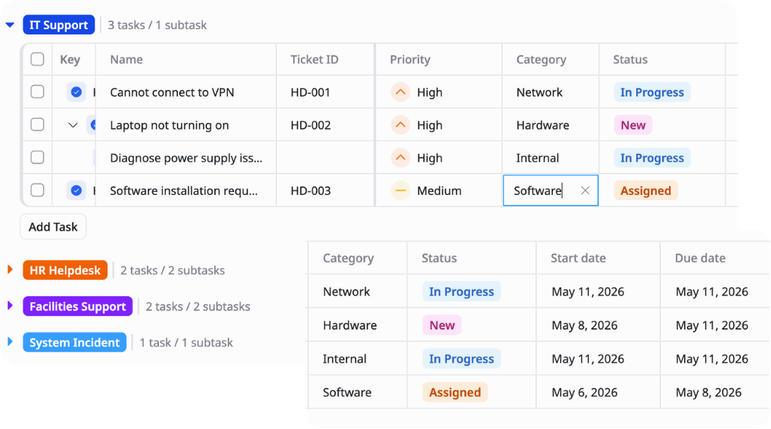Viewport: 771px width, 429px height.
Task: Collapse subtasks of Laptop not turning on
Action: (73, 125)
